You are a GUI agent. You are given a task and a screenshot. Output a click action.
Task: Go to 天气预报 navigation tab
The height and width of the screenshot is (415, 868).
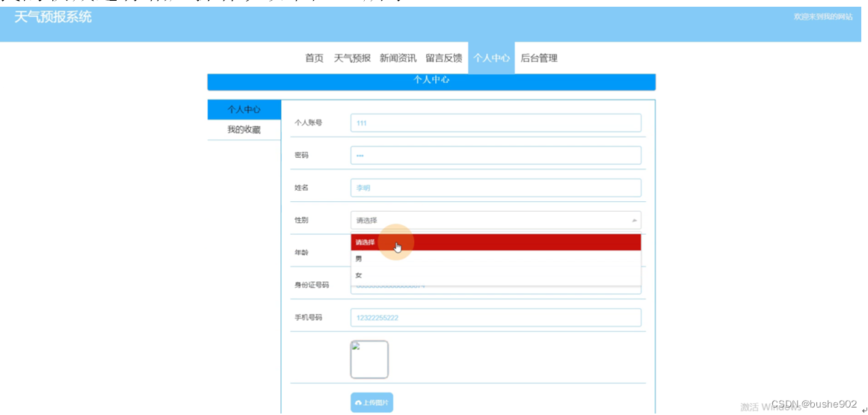[x=352, y=58]
